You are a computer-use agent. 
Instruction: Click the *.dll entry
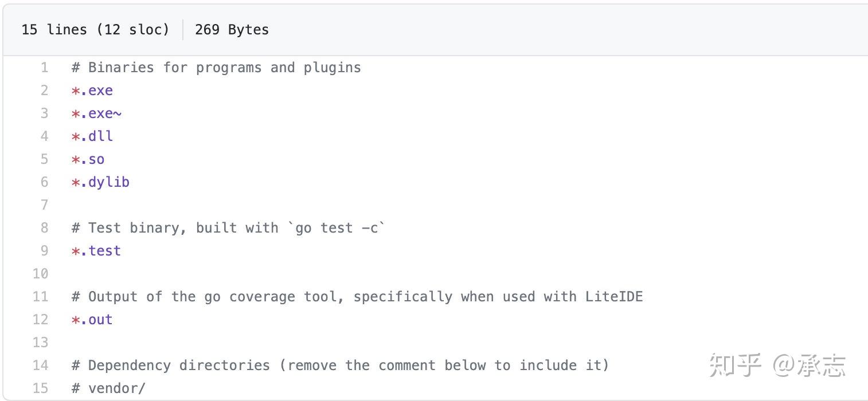(x=92, y=136)
